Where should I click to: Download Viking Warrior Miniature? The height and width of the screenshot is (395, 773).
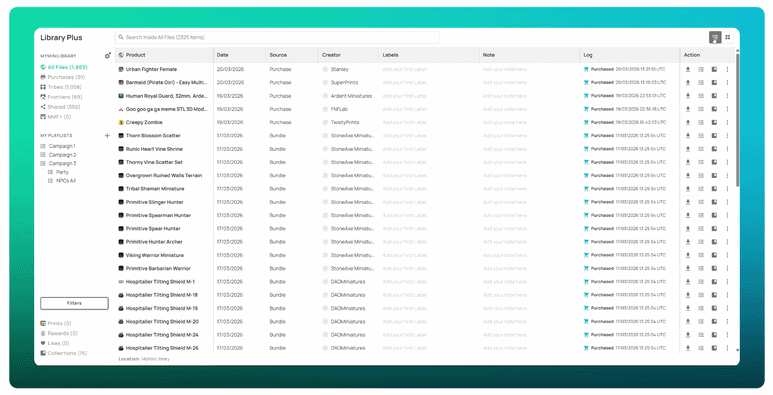coord(688,255)
